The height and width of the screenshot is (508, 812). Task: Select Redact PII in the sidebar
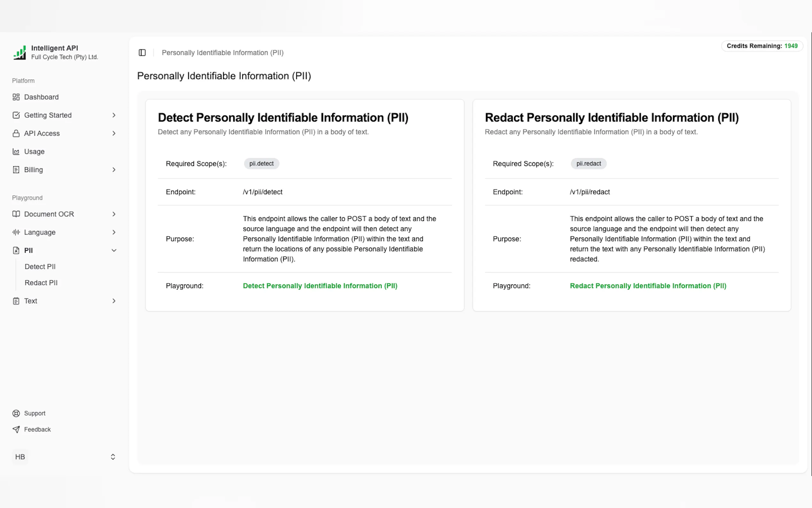[x=41, y=282]
